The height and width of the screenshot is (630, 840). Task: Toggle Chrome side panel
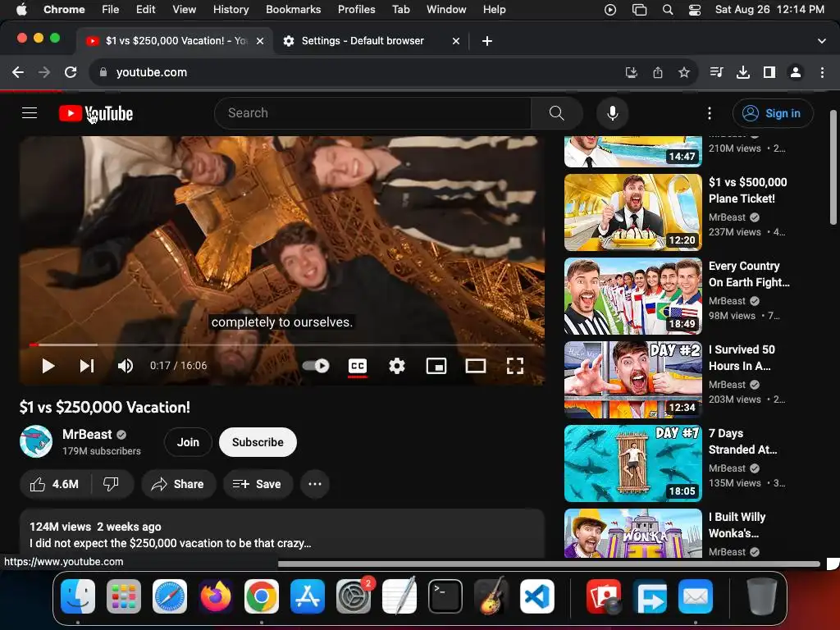(769, 72)
